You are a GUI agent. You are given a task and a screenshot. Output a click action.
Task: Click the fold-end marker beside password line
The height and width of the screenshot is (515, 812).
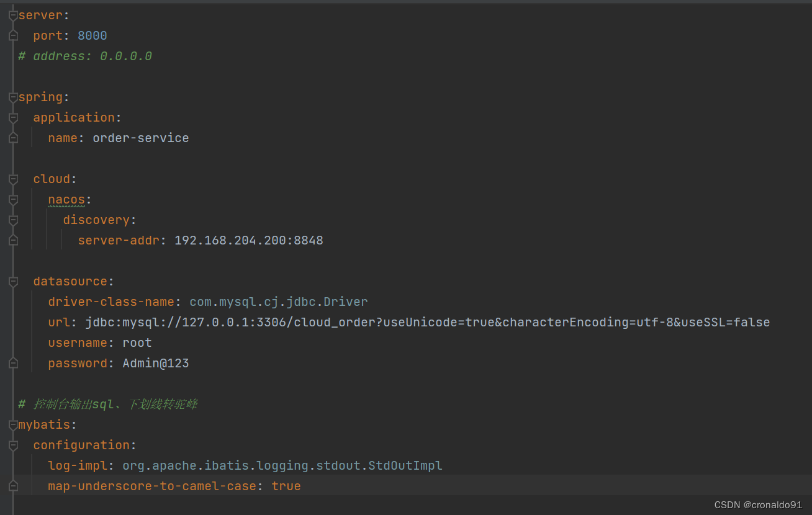13,363
